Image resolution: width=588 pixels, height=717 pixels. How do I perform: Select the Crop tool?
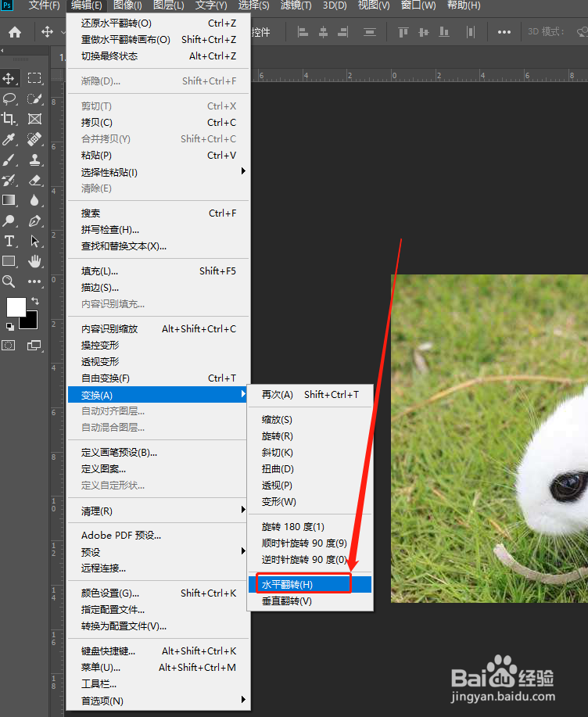click(9, 119)
